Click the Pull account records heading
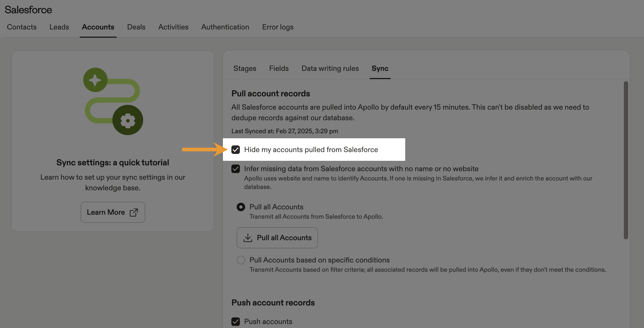 click(x=271, y=93)
